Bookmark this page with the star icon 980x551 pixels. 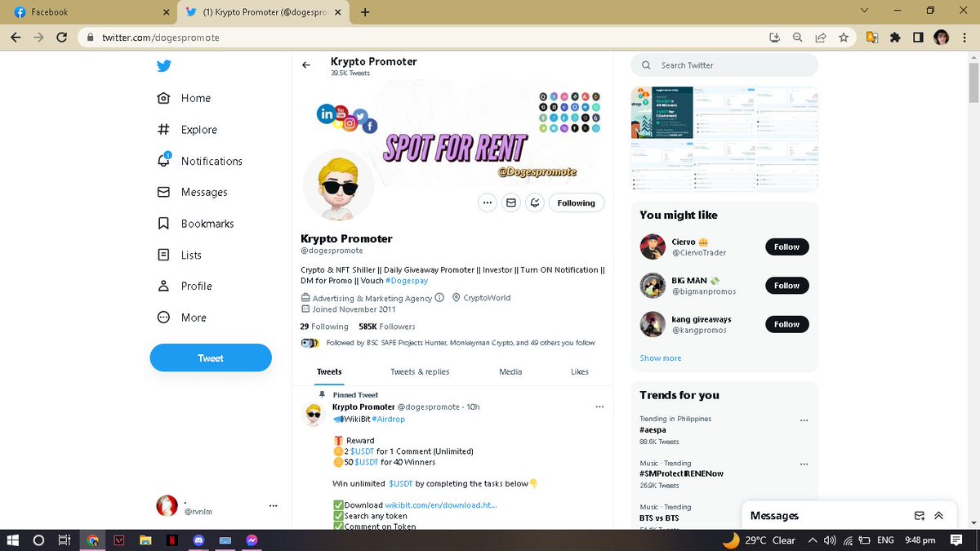(x=844, y=38)
